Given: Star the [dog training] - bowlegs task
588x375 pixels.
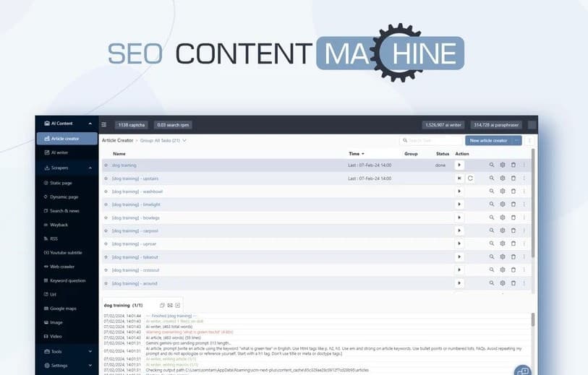Looking at the screenshot, I should coord(106,217).
